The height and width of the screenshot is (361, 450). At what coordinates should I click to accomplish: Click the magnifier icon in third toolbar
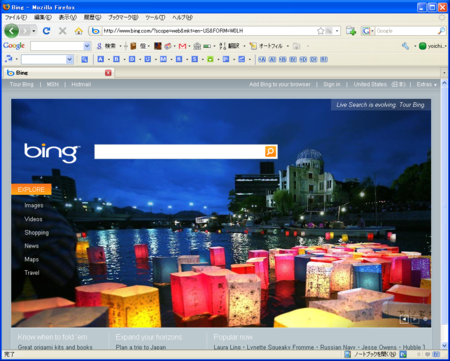[x=85, y=59]
